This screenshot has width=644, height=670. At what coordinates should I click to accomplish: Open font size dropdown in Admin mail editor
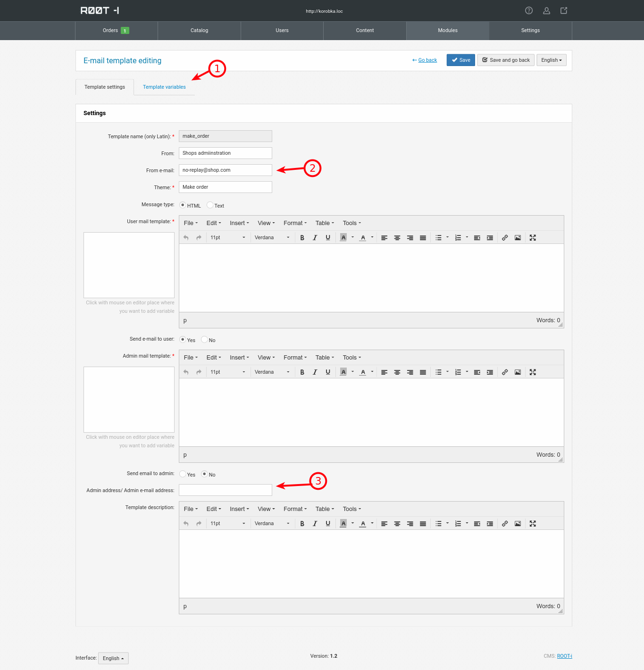coord(228,372)
